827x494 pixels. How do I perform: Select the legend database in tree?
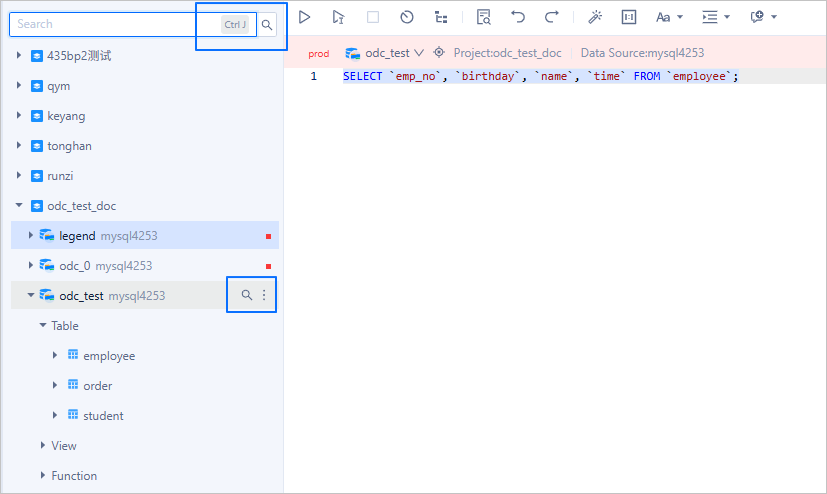[x=77, y=236]
